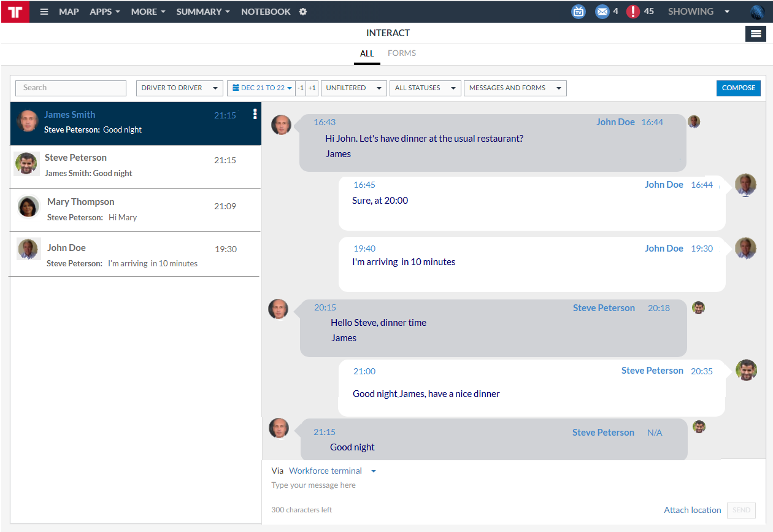Click the TV icon in the top bar
Screen dimensions: 773x532
click(x=578, y=12)
